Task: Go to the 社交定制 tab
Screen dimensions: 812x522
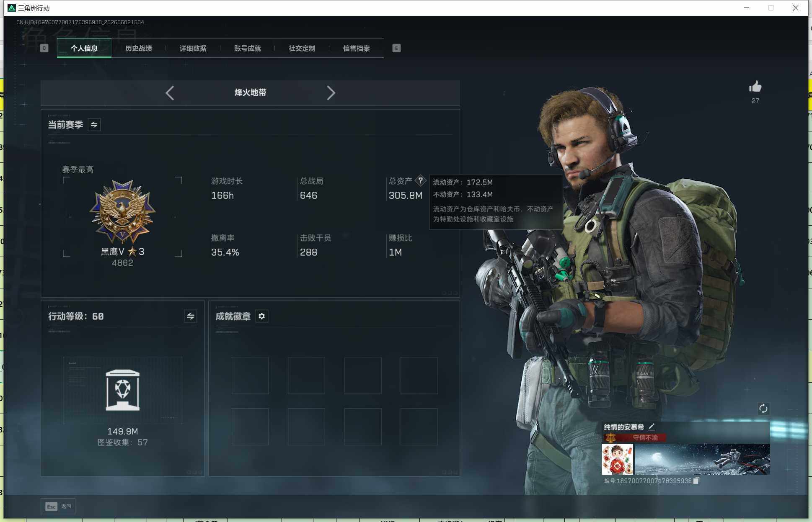Action: [302, 49]
